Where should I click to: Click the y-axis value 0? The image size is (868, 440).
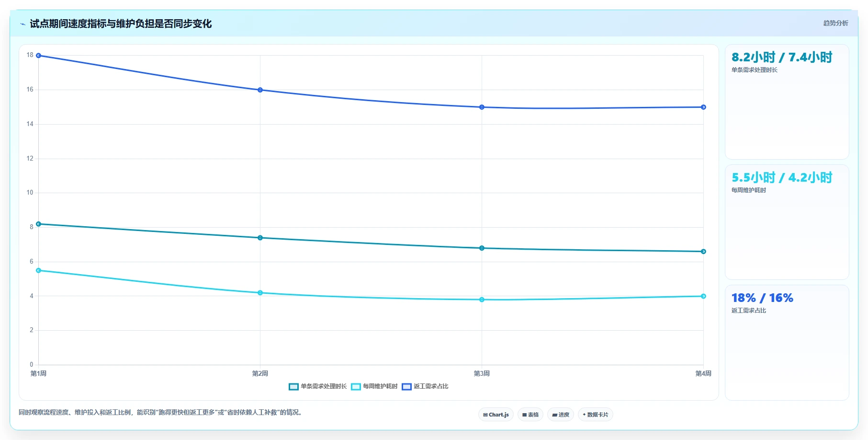[x=32, y=365]
